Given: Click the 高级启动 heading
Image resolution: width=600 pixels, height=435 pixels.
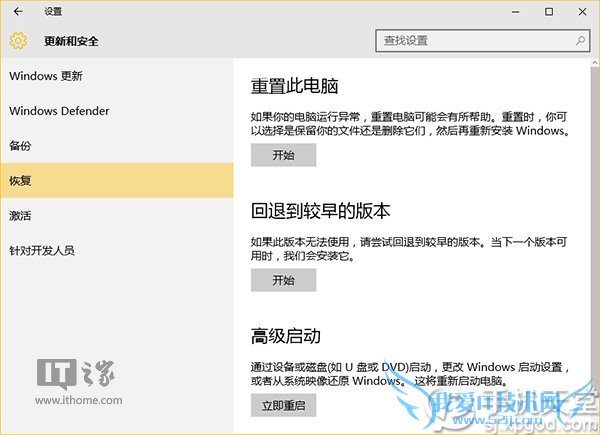Looking at the screenshot, I should point(286,336).
